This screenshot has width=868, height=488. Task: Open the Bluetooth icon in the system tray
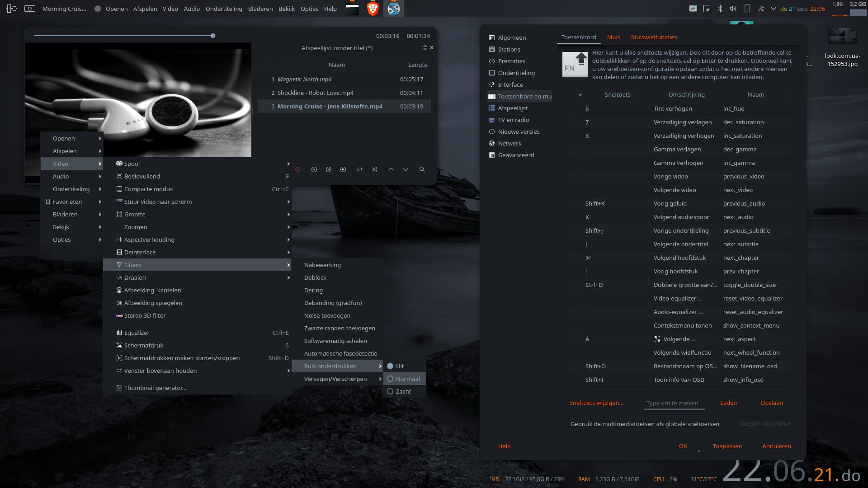point(720,8)
